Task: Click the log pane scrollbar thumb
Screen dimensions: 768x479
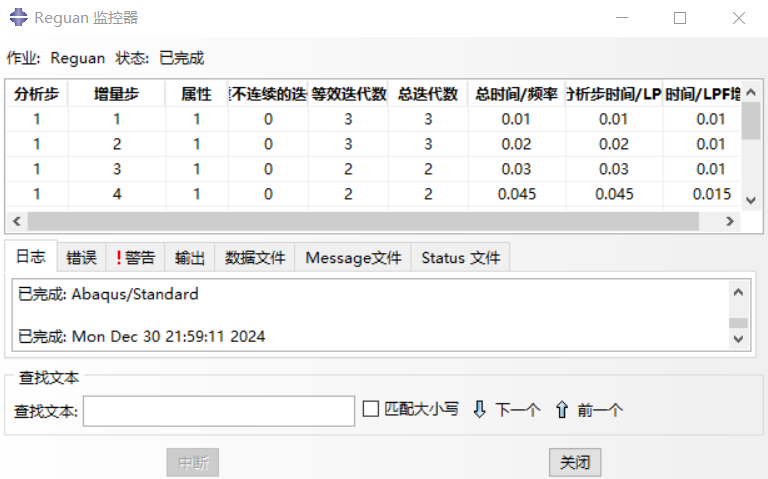Action: [738, 323]
